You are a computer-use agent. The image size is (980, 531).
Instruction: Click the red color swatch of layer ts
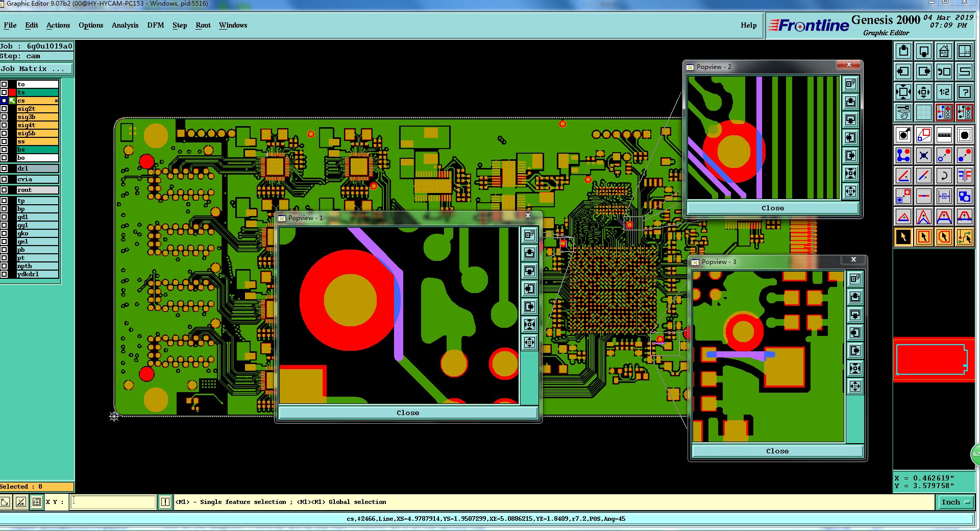12,92
